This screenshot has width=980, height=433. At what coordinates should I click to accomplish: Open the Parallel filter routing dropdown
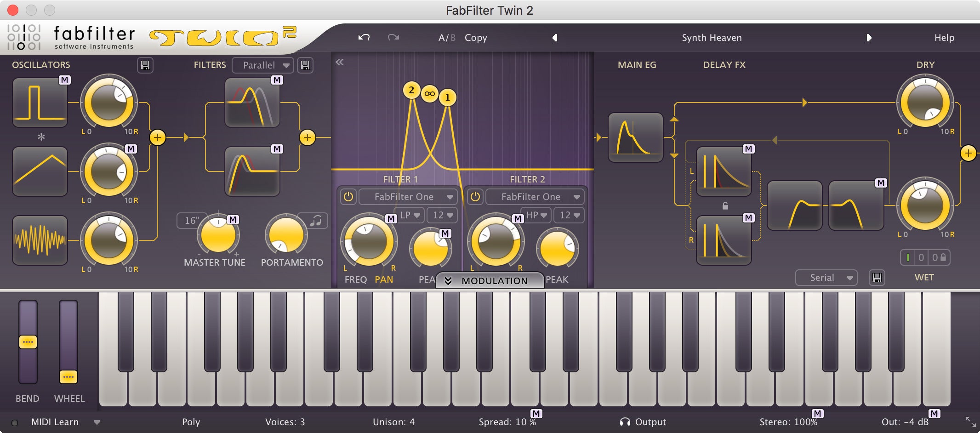[x=262, y=65]
